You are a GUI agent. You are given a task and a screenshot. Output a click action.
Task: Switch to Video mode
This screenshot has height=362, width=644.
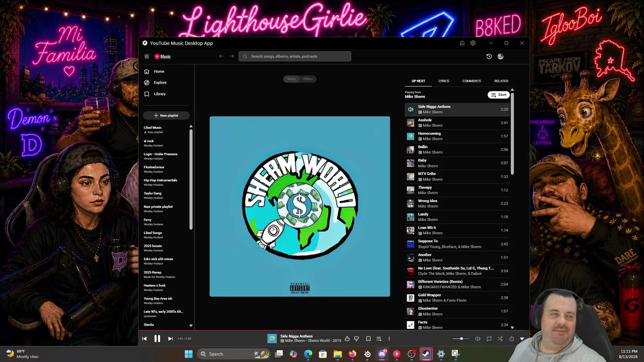307,79
